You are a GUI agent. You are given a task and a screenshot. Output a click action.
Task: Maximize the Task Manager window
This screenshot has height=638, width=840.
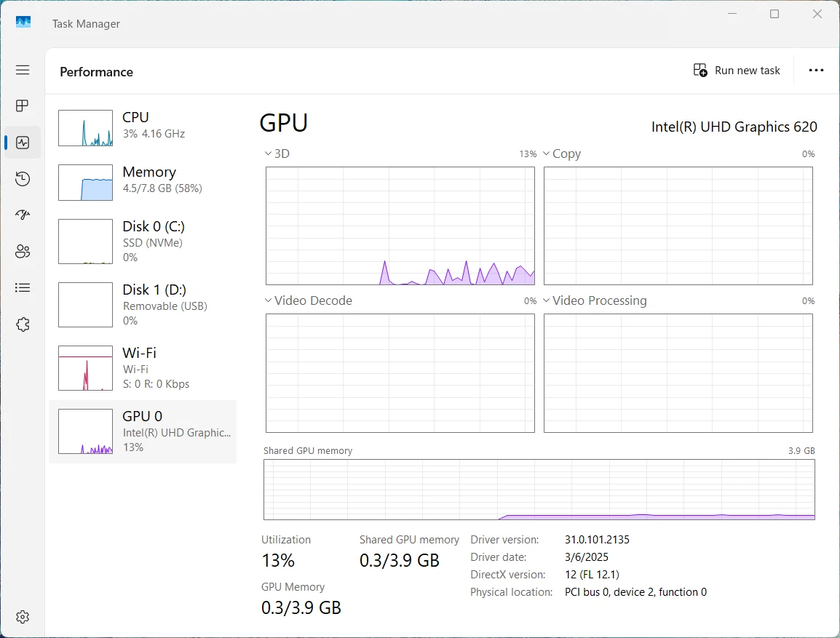point(774,14)
